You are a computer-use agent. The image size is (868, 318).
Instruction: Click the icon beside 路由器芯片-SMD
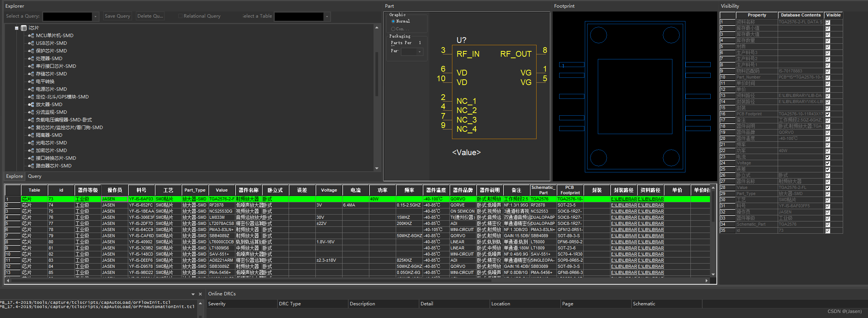pos(31,166)
